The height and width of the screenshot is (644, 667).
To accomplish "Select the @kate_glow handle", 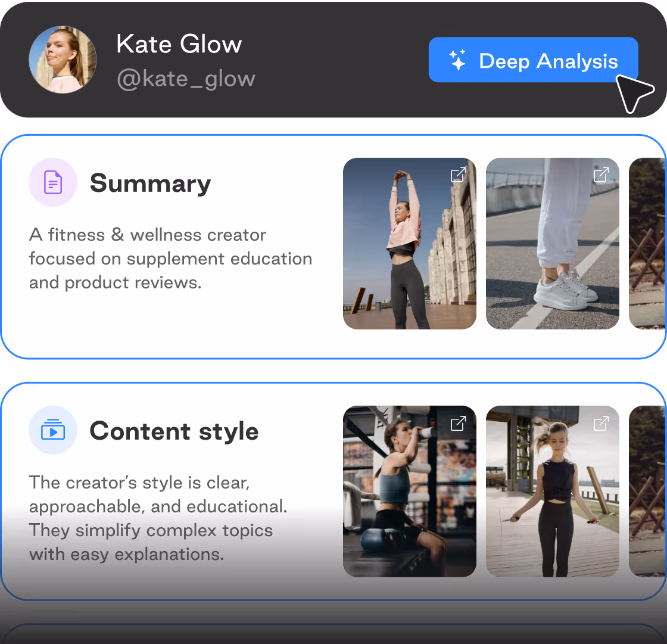I will tap(186, 79).
